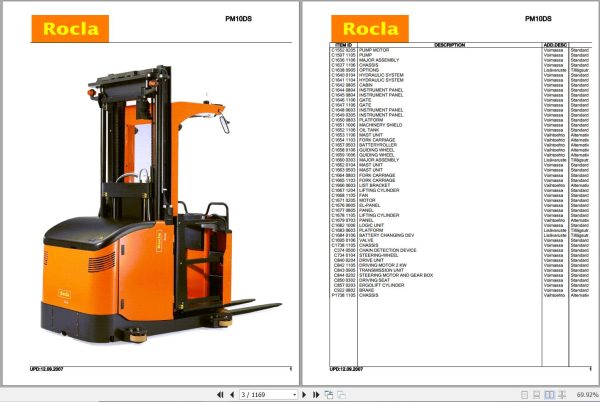
Task: Select the DRIVE UNIT description
Action: tap(371, 260)
